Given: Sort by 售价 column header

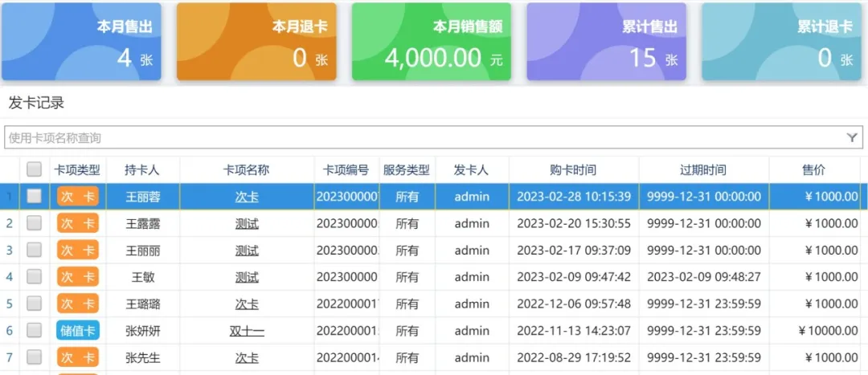Looking at the screenshot, I should (814, 169).
